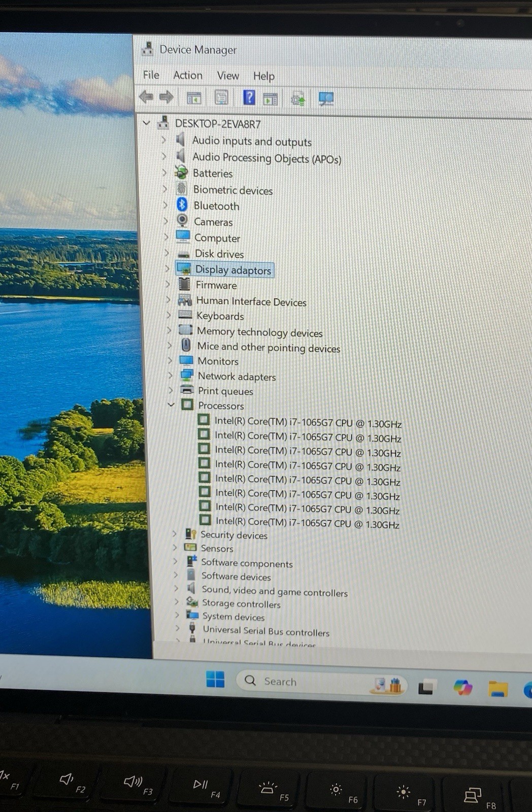Select the Security devices category label

point(234,534)
